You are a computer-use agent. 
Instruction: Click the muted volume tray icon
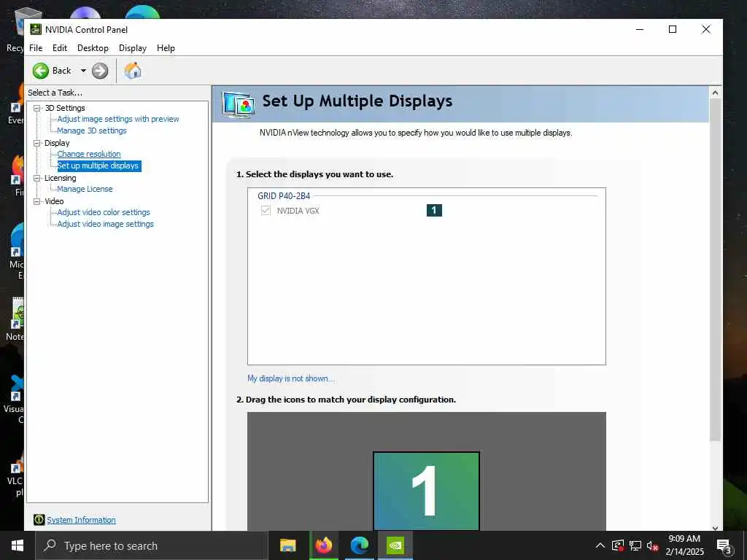[x=653, y=545]
